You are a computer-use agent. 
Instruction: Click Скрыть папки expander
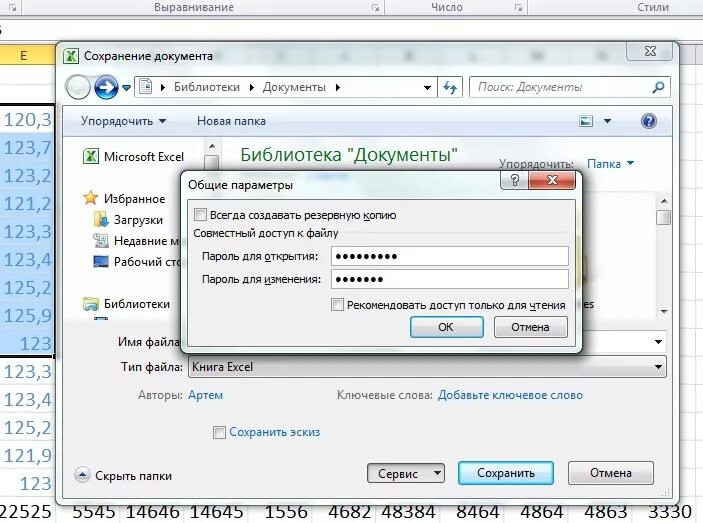tap(123, 475)
